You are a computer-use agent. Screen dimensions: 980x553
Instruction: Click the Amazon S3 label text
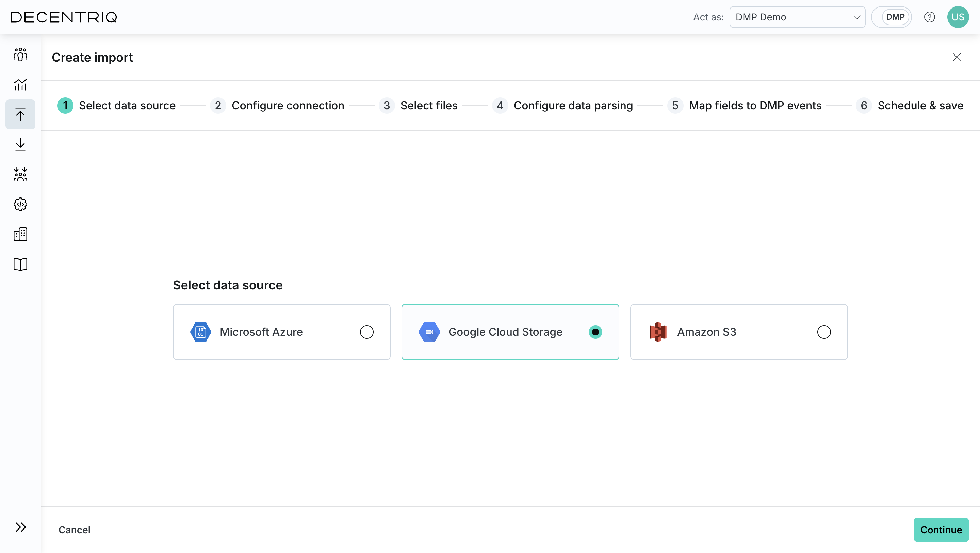(x=707, y=332)
